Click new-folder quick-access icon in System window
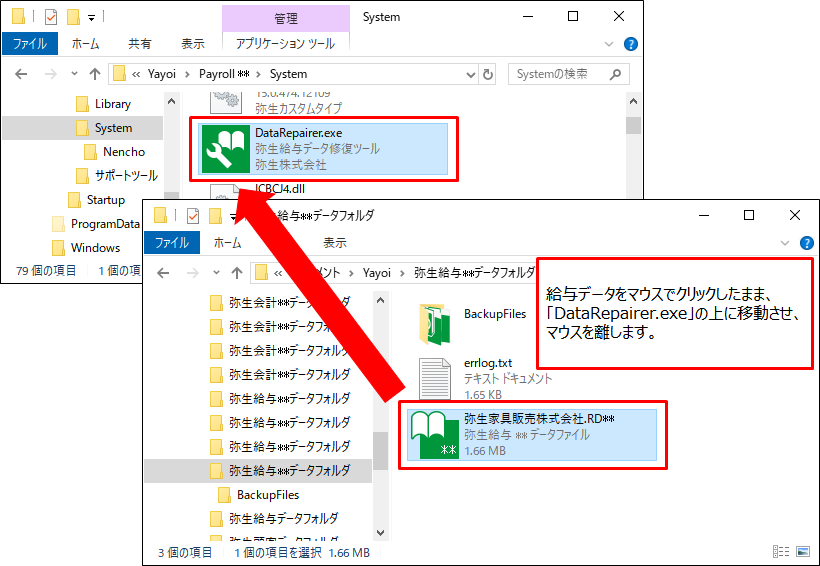 point(73,17)
